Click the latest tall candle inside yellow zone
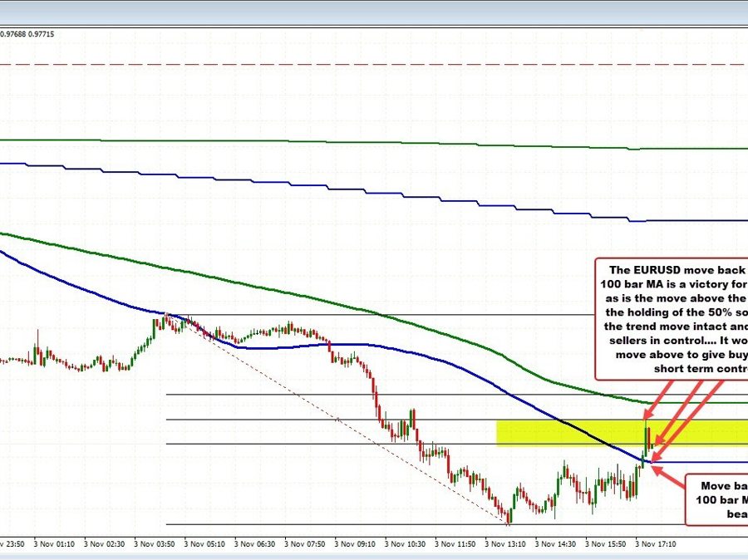Screen dimensions: 748x560 click(648, 435)
